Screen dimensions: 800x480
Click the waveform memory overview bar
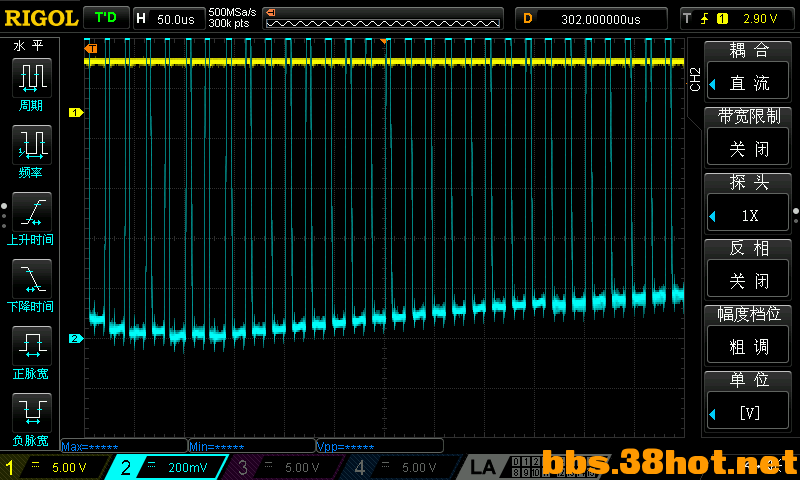click(383, 19)
